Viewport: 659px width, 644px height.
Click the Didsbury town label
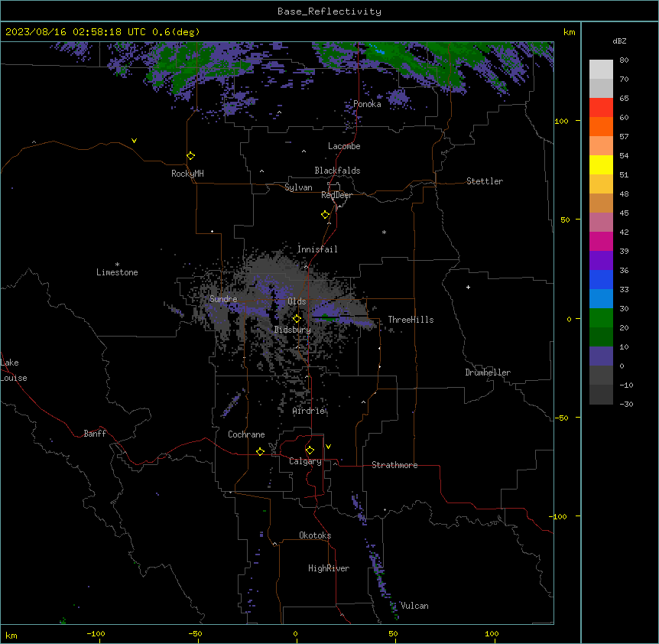pos(293,330)
